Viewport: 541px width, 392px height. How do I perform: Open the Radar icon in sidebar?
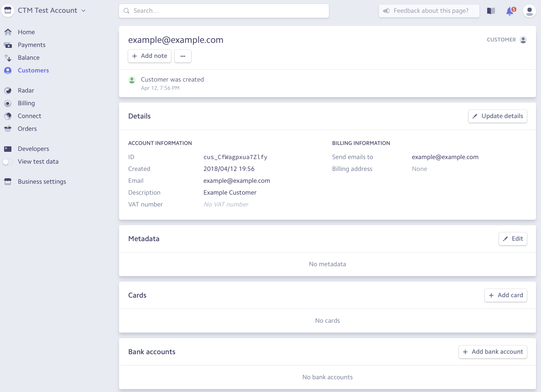tap(8, 90)
